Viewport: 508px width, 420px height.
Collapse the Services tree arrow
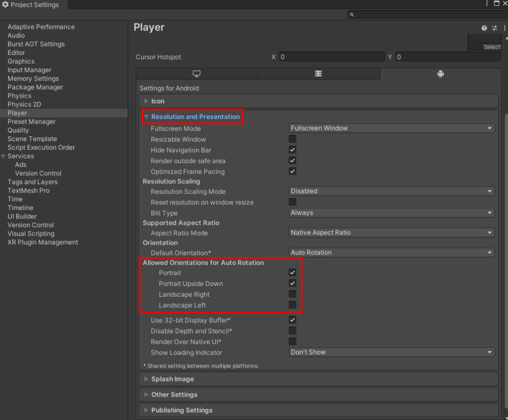pos(3,156)
